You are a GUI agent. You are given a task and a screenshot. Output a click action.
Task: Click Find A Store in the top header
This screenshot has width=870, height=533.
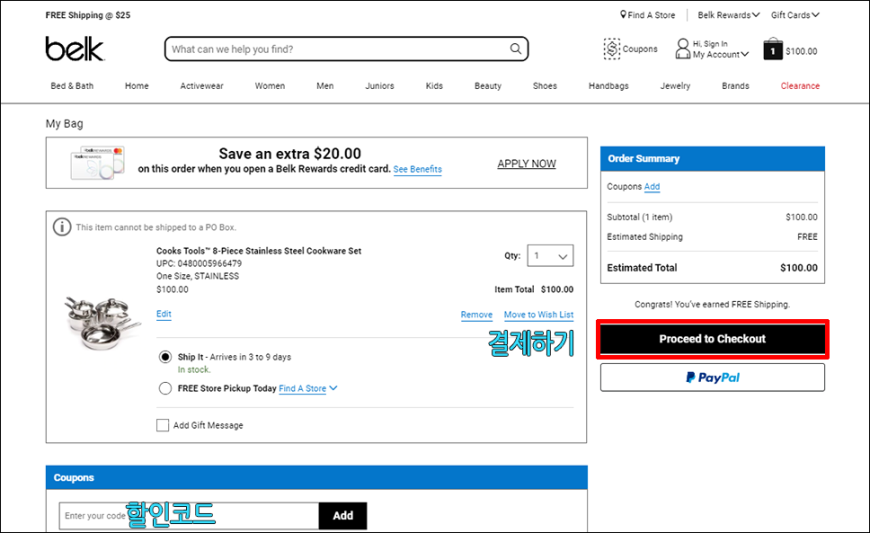(x=651, y=15)
